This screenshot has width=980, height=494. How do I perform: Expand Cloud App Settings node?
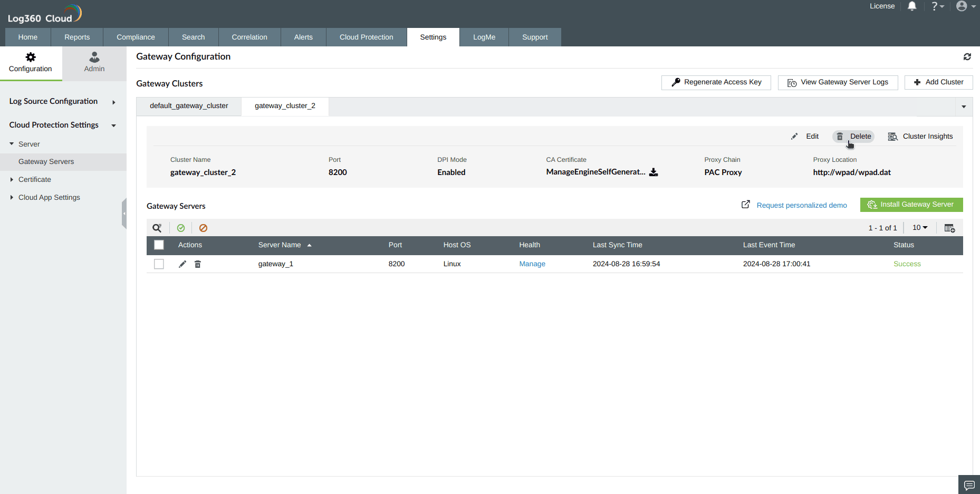(x=12, y=198)
